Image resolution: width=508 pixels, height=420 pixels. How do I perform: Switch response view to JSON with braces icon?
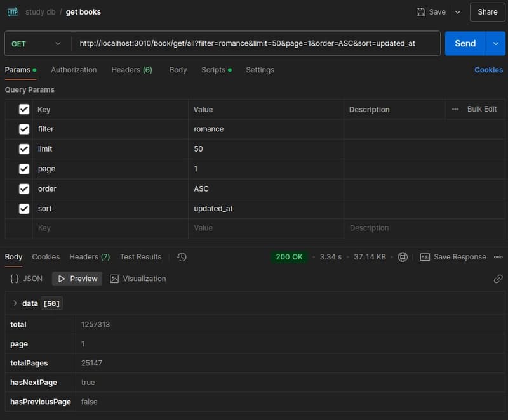(x=26, y=278)
